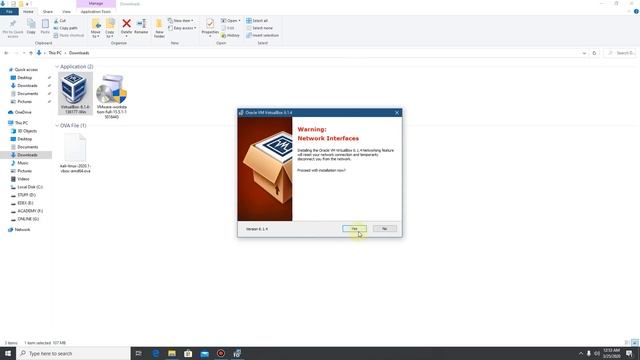Open Microsoft Edge from the taskbar
Image resolution: width=640 pixels, height=360 pixels.
point(156,353)
